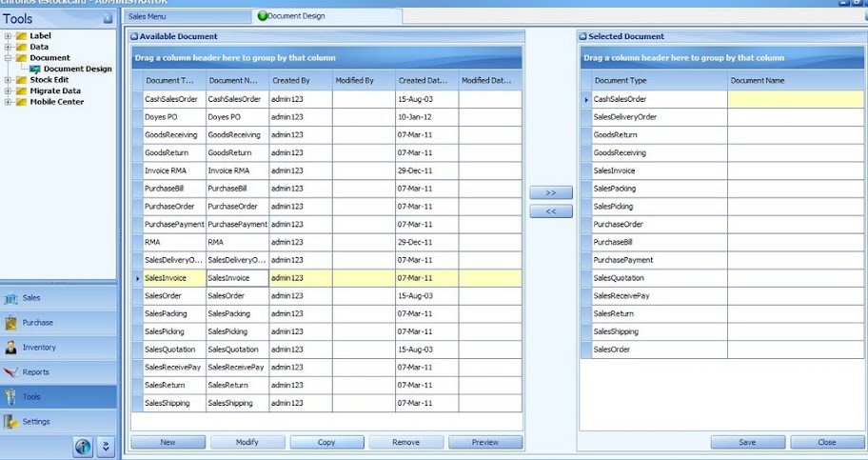Click the New document button
The width and height of the screenshot is (868, 460).
(168, 442)
